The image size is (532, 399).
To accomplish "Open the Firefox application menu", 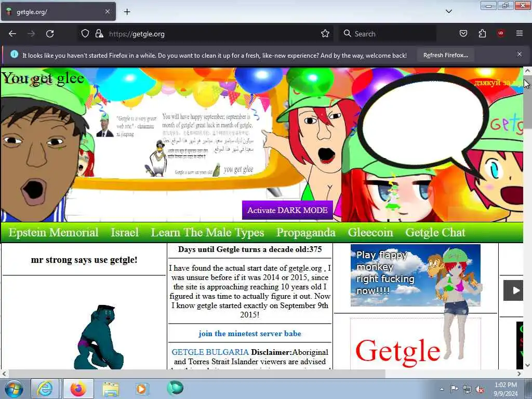I will pyautogui.click(x=519, y=34).
